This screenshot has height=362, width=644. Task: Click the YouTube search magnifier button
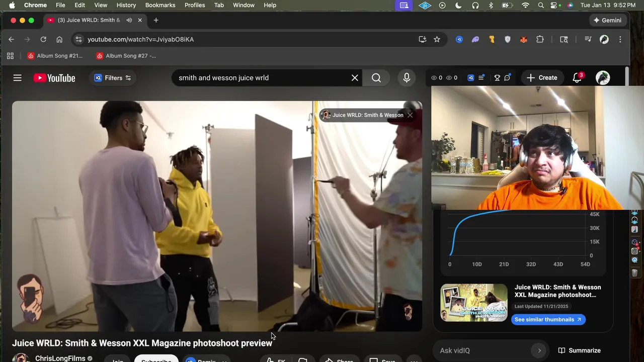tap(376, 78)
